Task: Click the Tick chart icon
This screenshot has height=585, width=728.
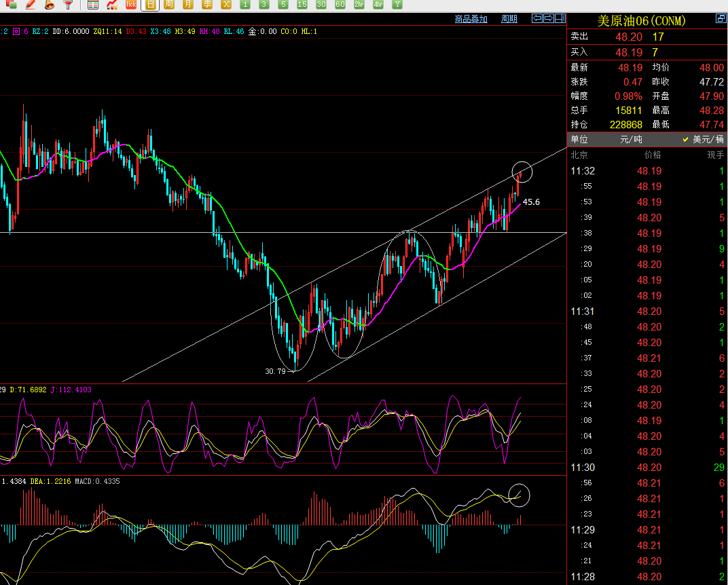Action: tap(131, 4)
